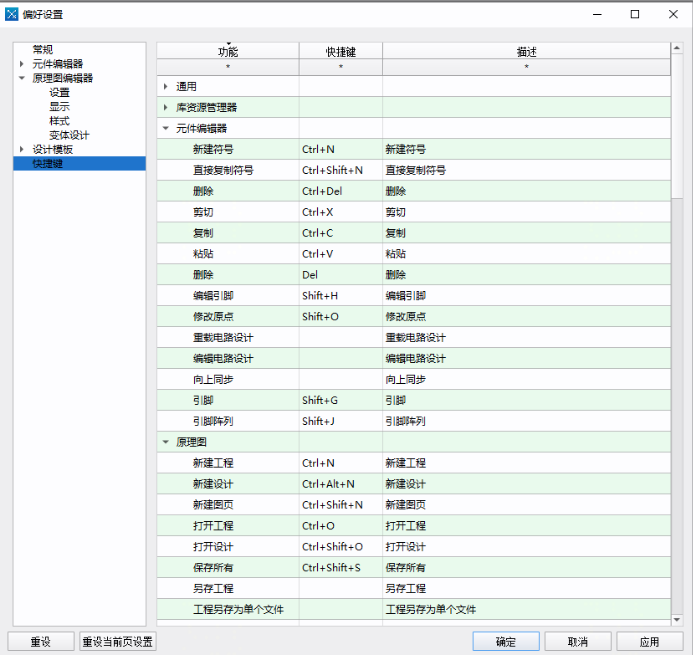This screenshot has width=693, height=655.
Task: Open the 变体设计 settings page
Action: coord(69,135)
